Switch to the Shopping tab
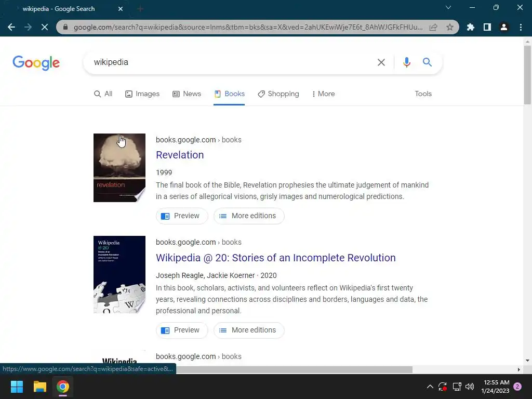Viewport: 532px width, 399px height. (x=278, y=94)
